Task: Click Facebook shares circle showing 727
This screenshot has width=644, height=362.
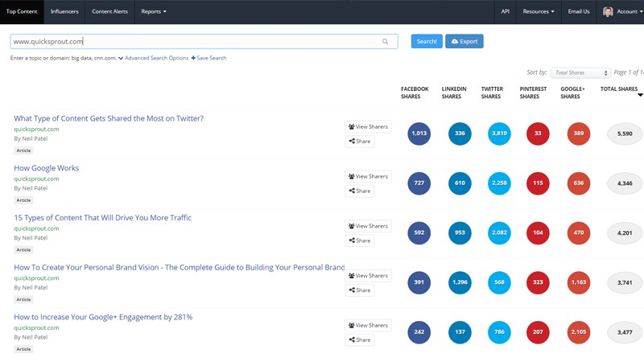Action: [419, 183]
